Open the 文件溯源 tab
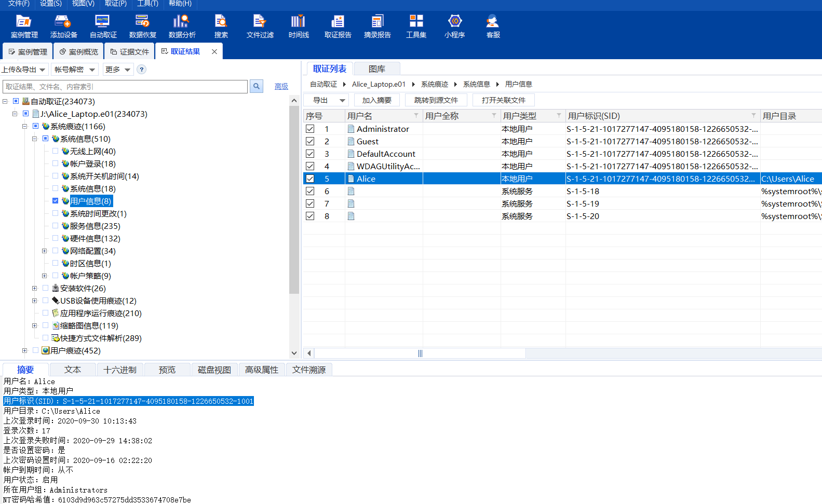Image resolution: width=822 pixels, height=504 pixels. [309, 370]
